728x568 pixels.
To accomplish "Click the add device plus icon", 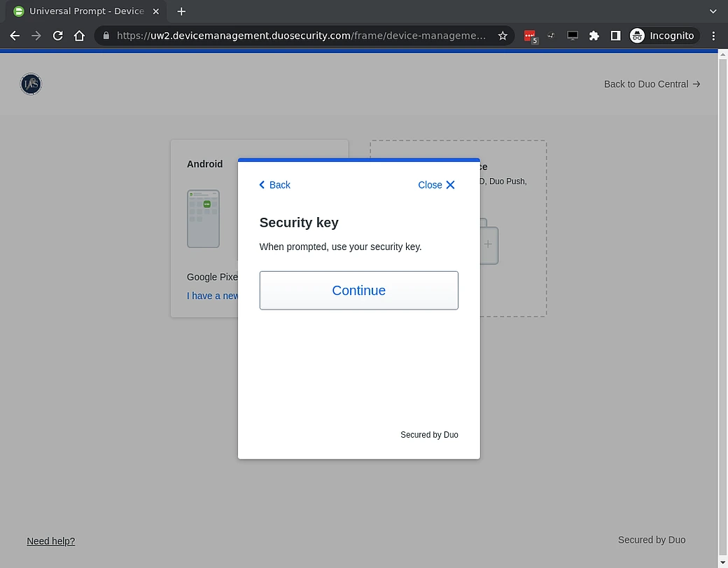I will click(x=488, y=244).
